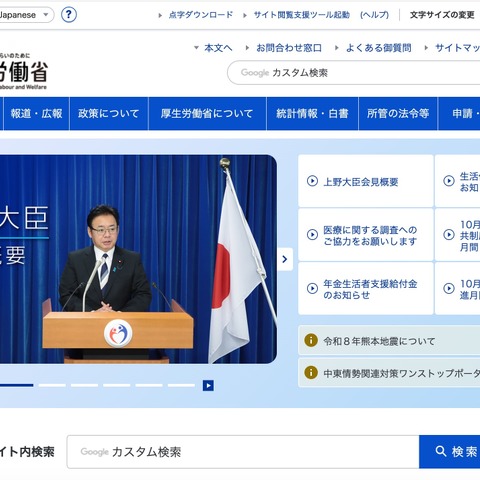
Task: Open the 統計情報・白書 menu
Action: [313, 114]
